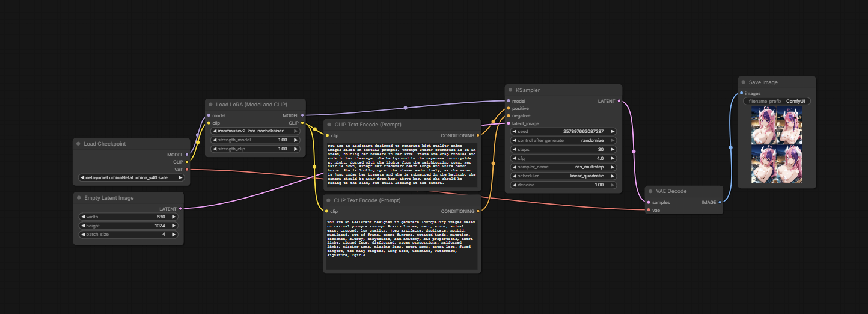Click the VAE output port on Load Checkpoint
The height and width of the screenshot is (314, 868).
pyautogui.click(x=187, y=170)
